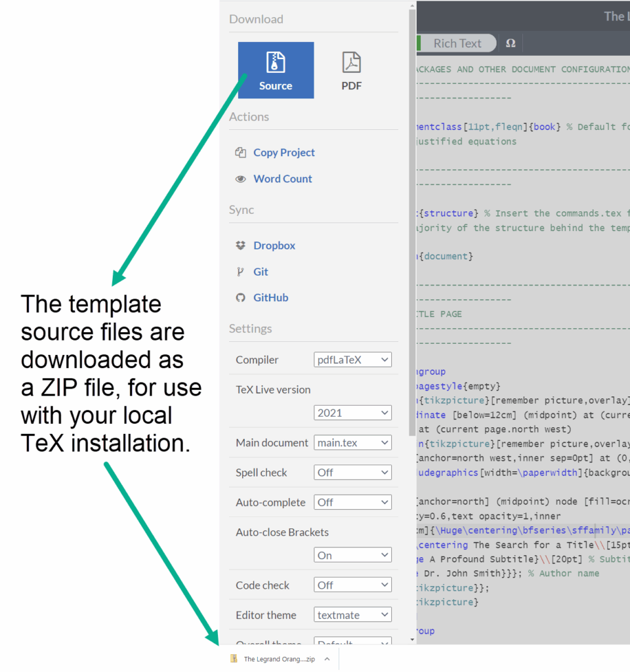
Task: Open the Spell check dropdown
Action: [352, 472]
